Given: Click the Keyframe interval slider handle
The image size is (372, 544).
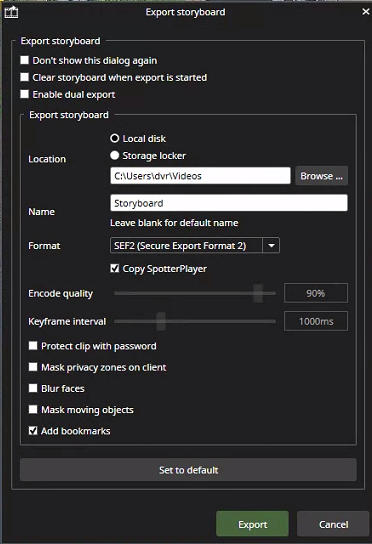Looking at the screenshot, I should pyautogui.click(x=161, y=321).
